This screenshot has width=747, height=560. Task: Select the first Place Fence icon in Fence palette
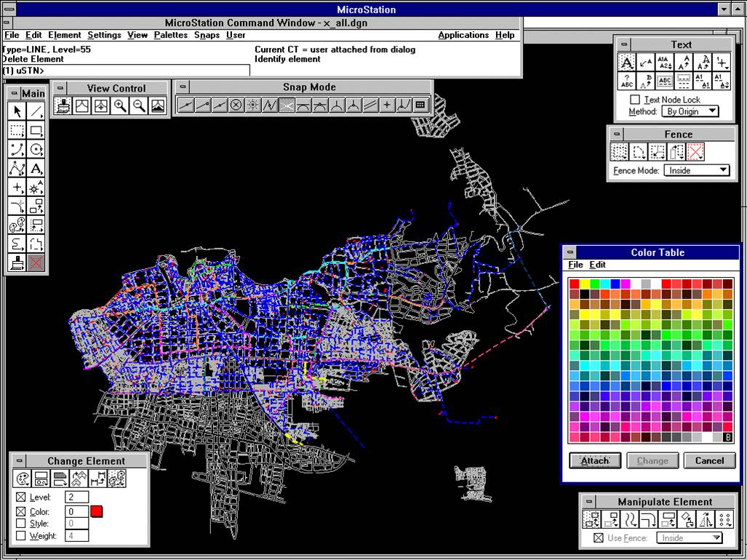[619, 152]
